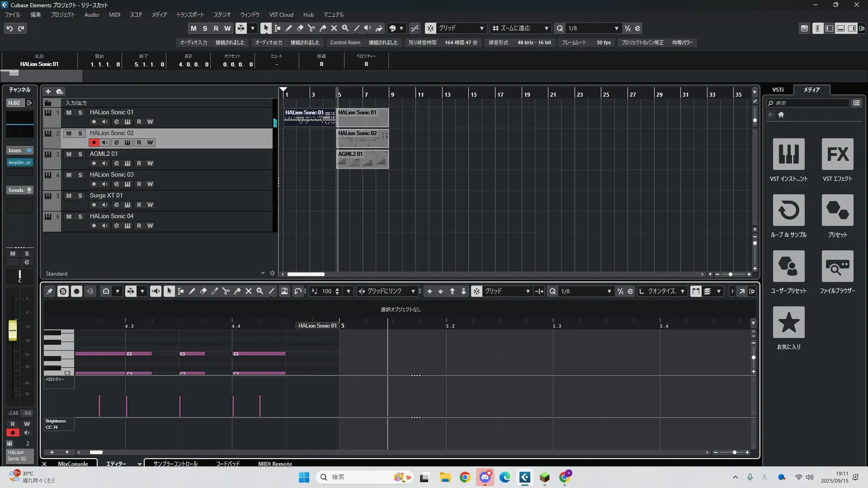Open VST Instruments in media panel
The width and height of the screenshot is (868, 488).
788,154
